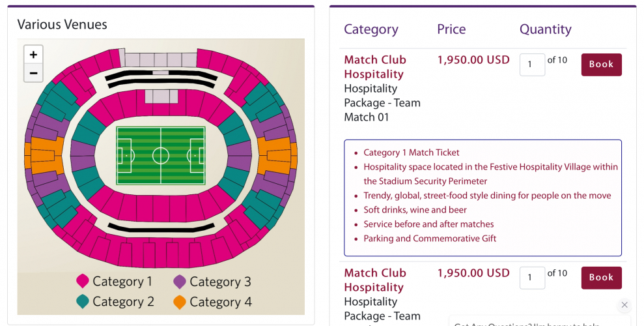Zoom out of the stadium map
Image resolution: width=644 pixels, height=326 pixels.
pos(33,73)
